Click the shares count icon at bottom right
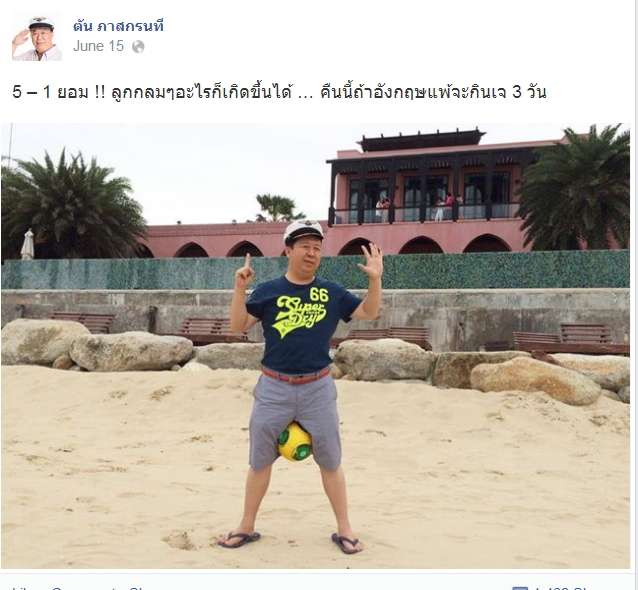Screen dimensions: 638x590 519,588
